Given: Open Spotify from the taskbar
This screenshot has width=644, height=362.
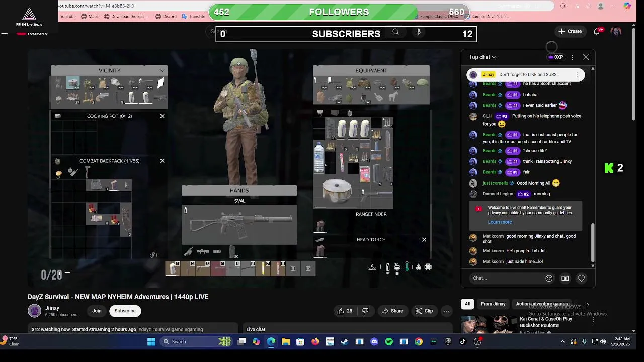Looking at the screenshot, I should tap(389, 342).
